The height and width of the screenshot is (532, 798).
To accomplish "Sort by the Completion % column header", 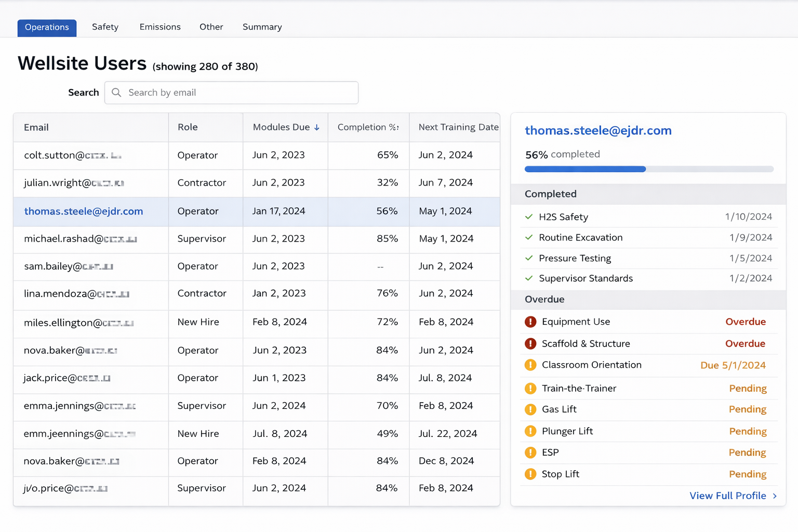I will click(368, 127).
